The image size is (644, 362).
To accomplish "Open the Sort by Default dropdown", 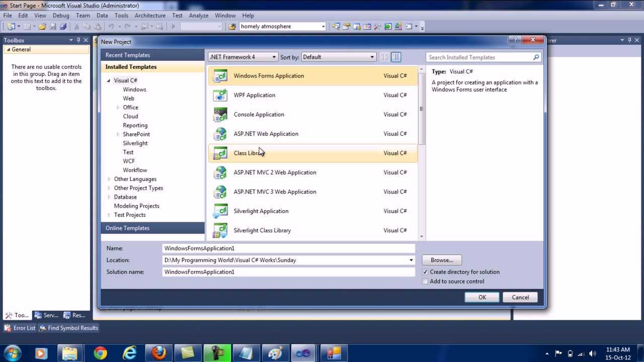I will (x=338, y=57).
